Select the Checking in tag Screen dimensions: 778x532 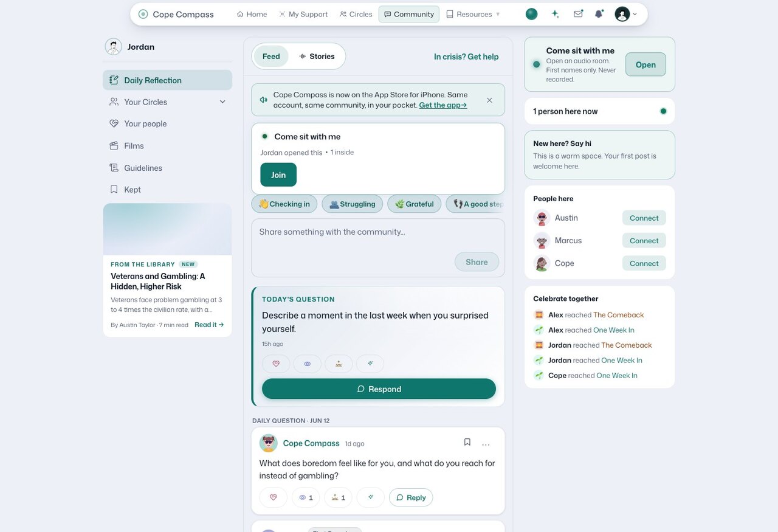[284, 204]
